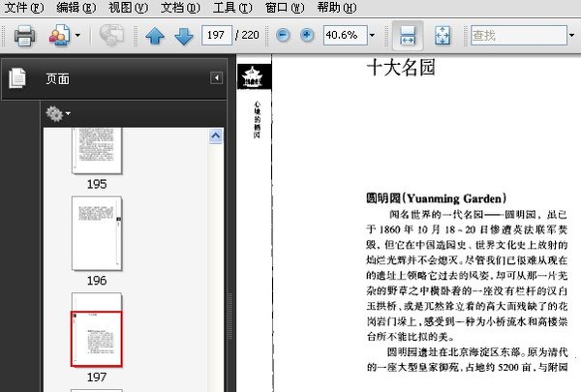The image size is (581, 392).
Task: Open the gear options menu in Pages panel
Action: point(58,113)
